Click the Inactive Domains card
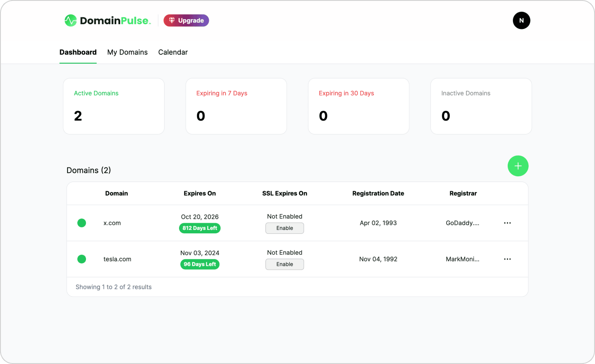595x364 pixels. click(481, 106)
